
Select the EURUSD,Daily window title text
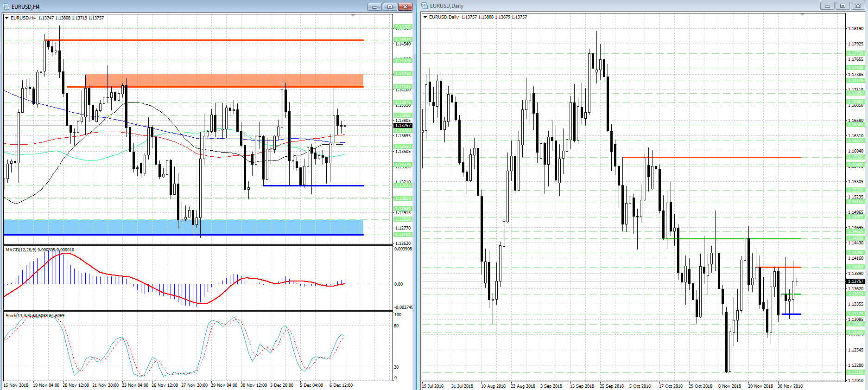click(447, 6)
